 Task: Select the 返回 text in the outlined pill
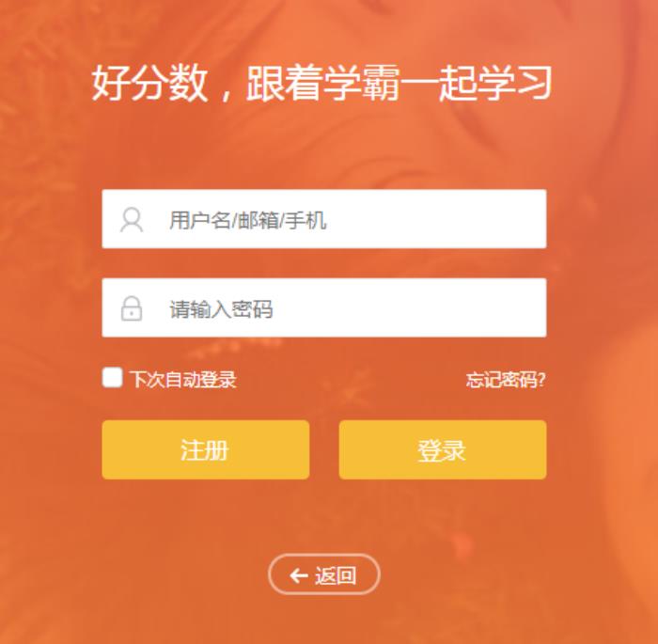click(x=336, y=575)
